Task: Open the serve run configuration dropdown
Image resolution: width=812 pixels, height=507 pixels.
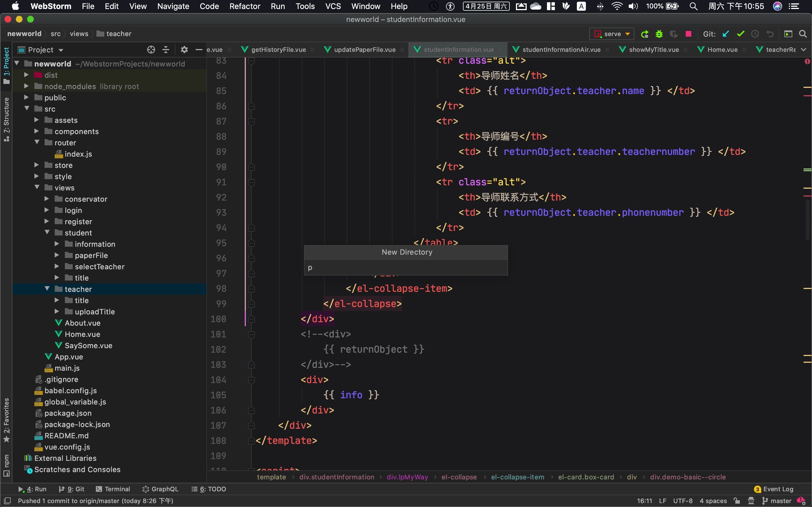Action: 612,34
